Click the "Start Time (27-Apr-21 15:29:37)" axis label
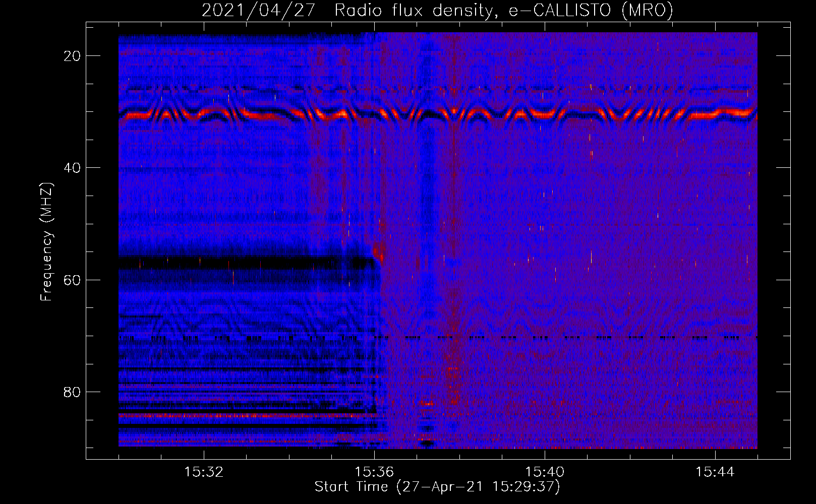The height and width of the screenshot is (504, 816). [437, 487]
